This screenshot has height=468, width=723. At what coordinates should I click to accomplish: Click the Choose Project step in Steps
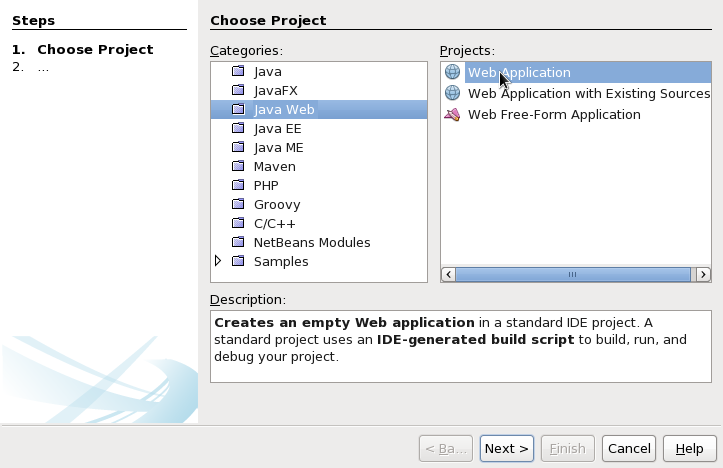pos(95,49)
